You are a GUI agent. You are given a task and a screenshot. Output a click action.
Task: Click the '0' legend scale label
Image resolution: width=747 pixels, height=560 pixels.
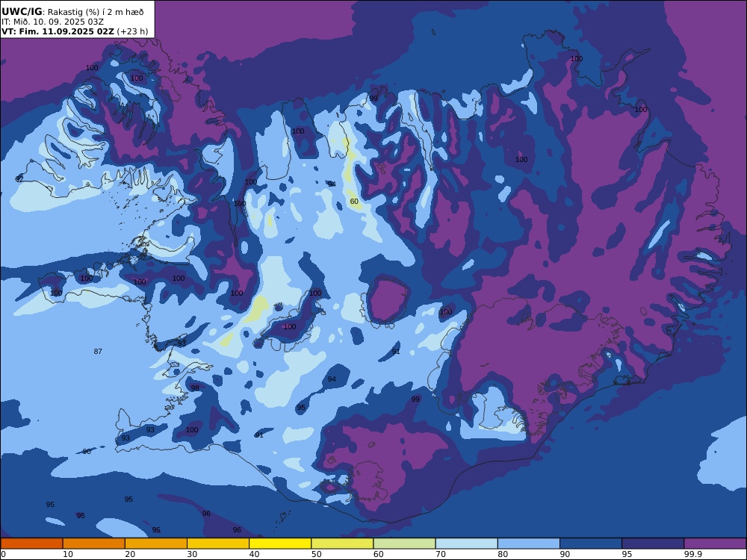point(3,554)
